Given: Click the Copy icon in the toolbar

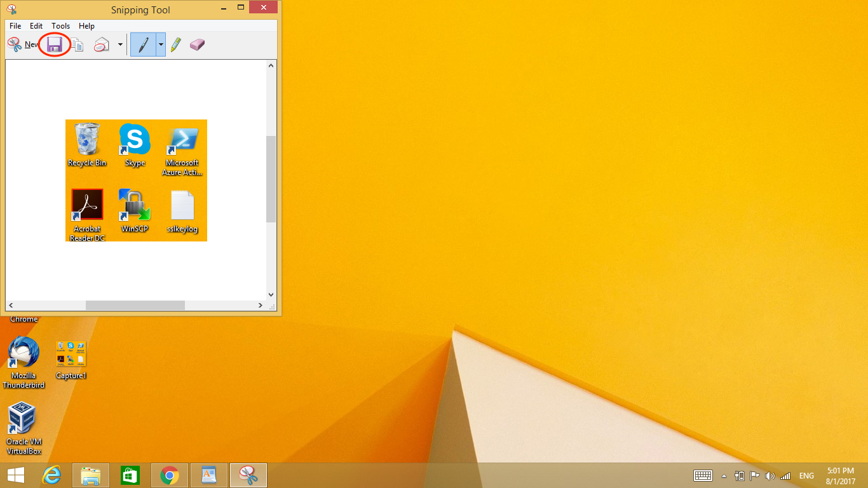Looking at the screenshot, I should tap(78, 44).
